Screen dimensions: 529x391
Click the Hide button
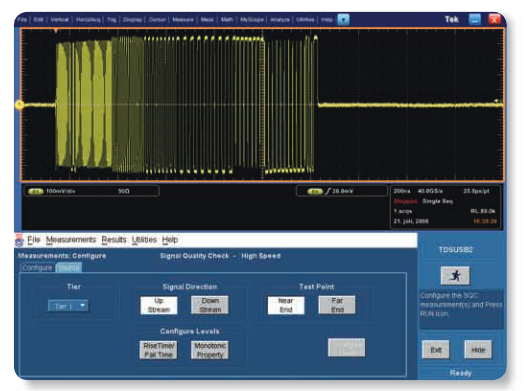[x=478, y=350]
